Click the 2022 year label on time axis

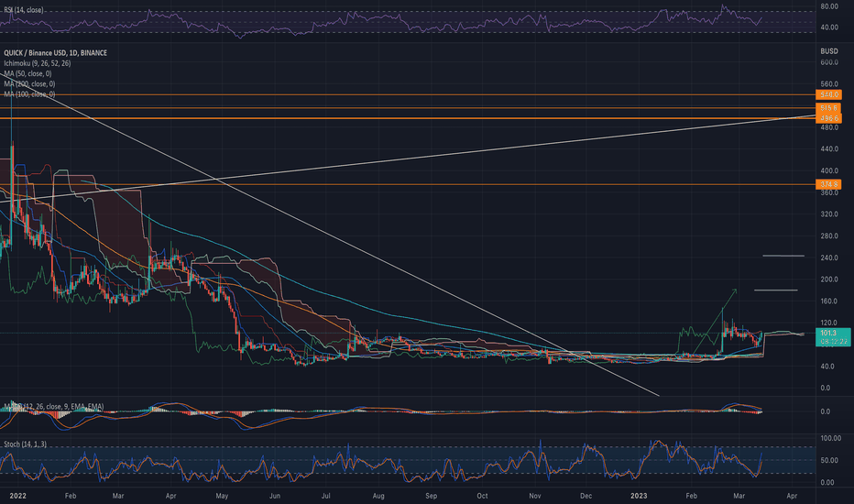18,496
